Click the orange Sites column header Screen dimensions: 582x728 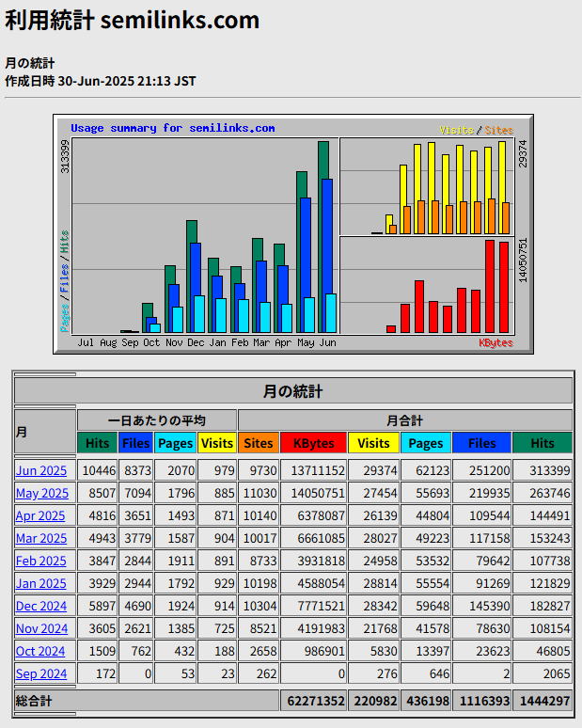point(259,443)
